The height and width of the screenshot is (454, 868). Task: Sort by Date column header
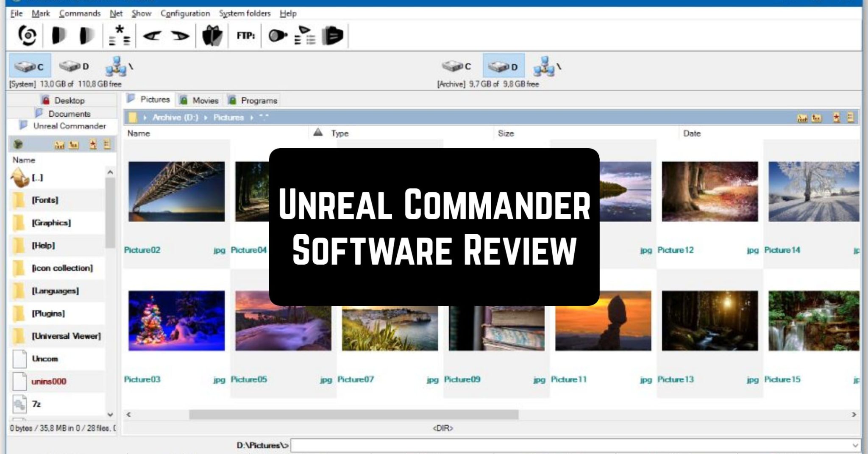[x=770, y=133]
